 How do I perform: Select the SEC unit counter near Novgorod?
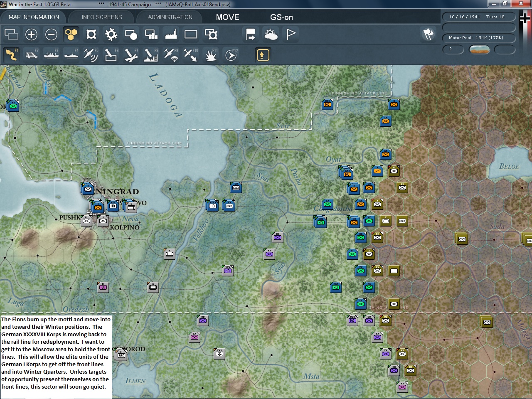[121, 355]
